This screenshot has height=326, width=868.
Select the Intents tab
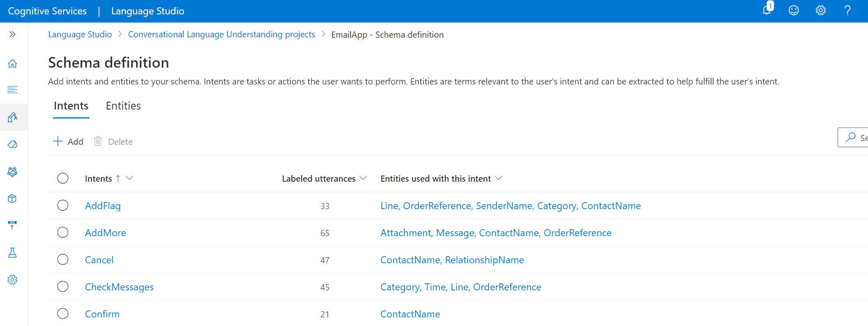click(71, 106)
